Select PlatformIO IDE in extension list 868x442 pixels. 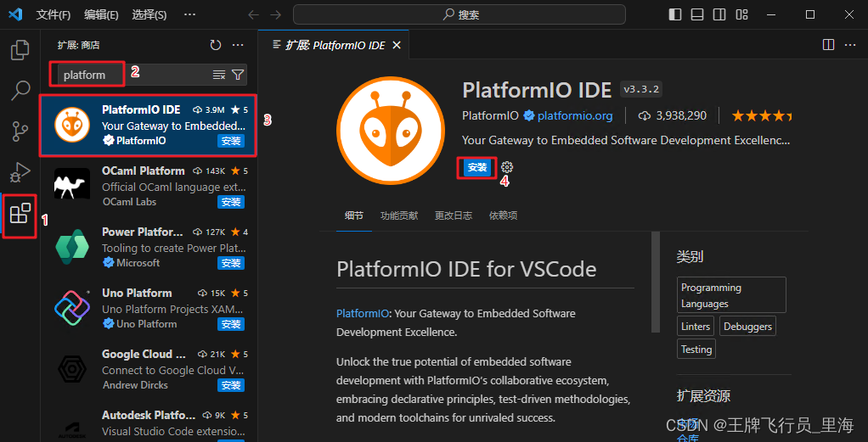click(148, 126)
